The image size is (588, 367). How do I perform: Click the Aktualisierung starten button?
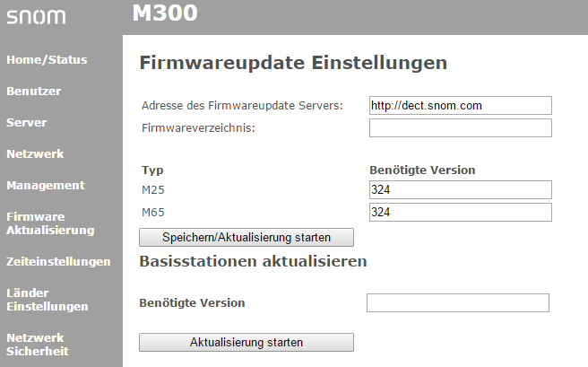[246, 342]
